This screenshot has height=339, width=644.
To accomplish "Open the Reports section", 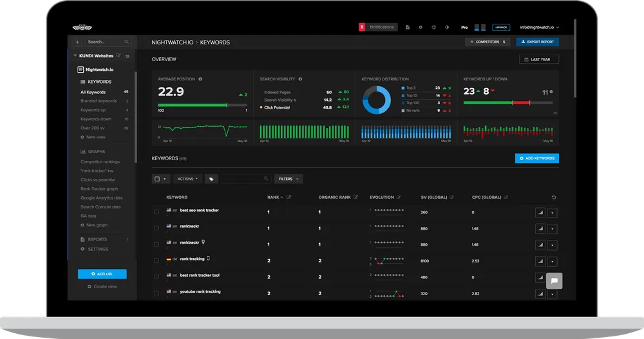I will 97,239.
